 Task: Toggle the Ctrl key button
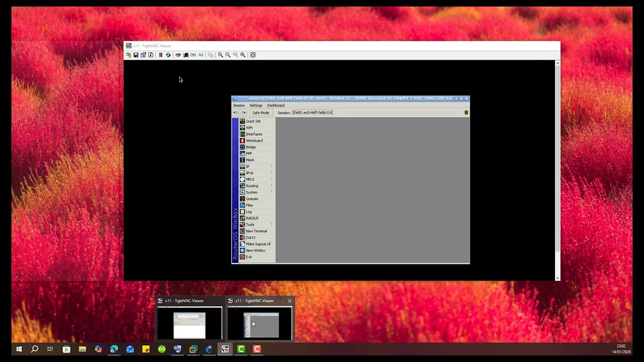[x=193, y=55]
